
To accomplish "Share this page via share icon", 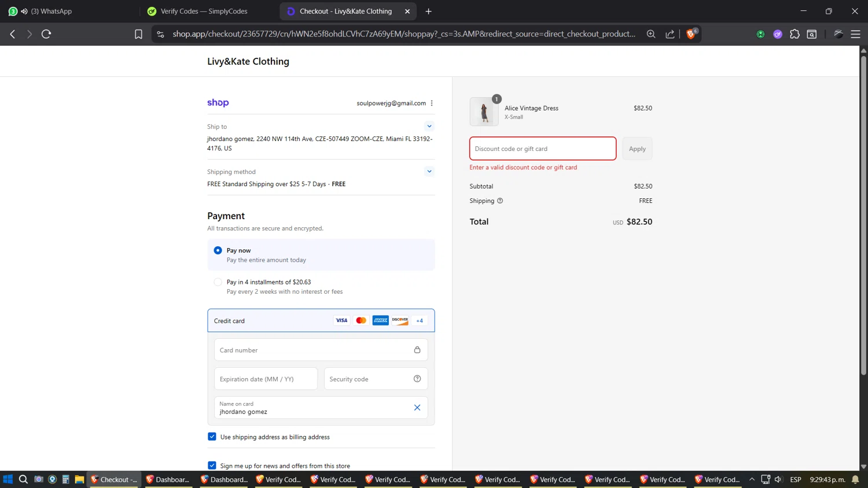I will click(x=670, y=34).
